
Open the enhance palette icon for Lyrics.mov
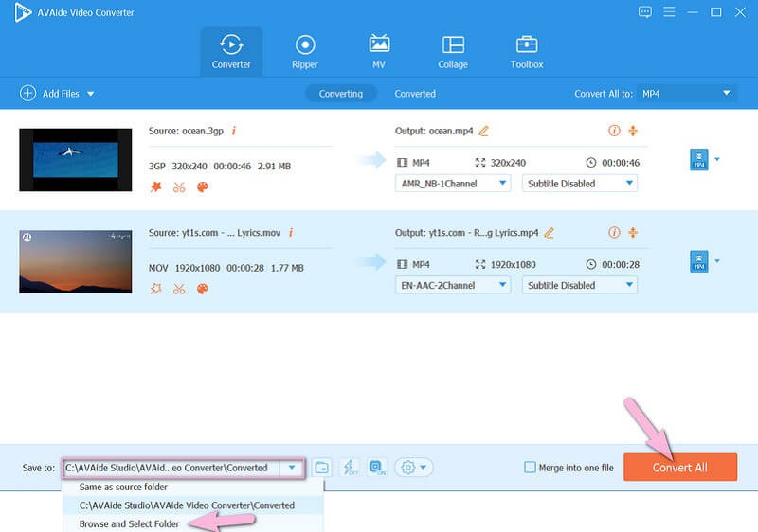[x=203, y=289]
